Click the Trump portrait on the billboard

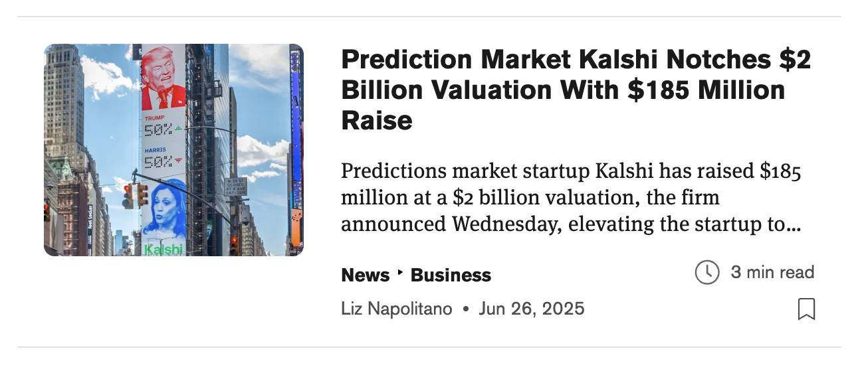coord(163,77)
